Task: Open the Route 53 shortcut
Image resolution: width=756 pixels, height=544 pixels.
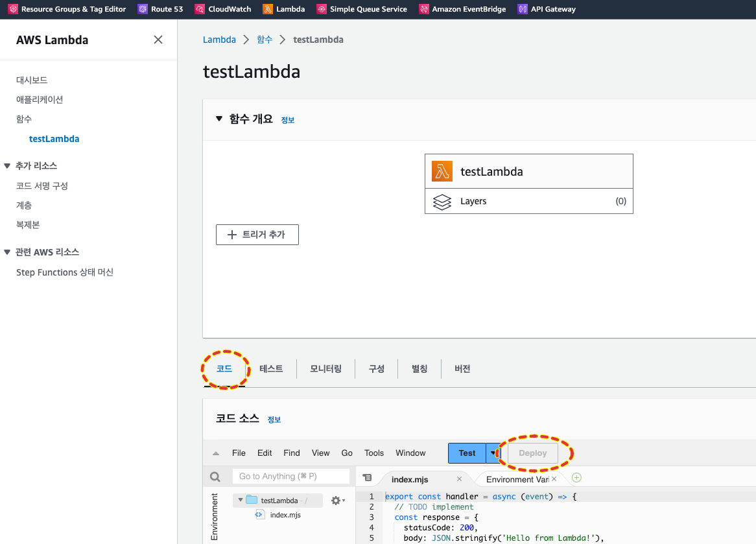Action: pyautogui.click(x=160, y=9)
